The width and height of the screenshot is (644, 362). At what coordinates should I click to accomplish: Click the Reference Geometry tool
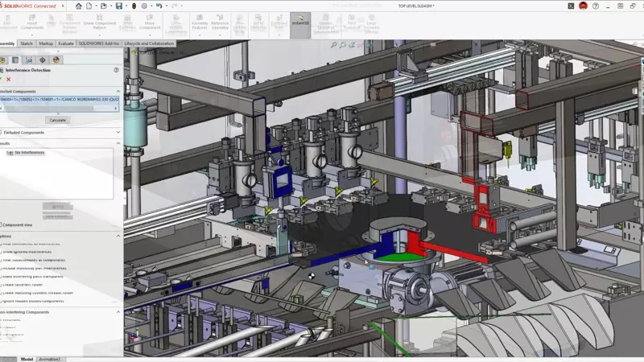pos(220,23)
